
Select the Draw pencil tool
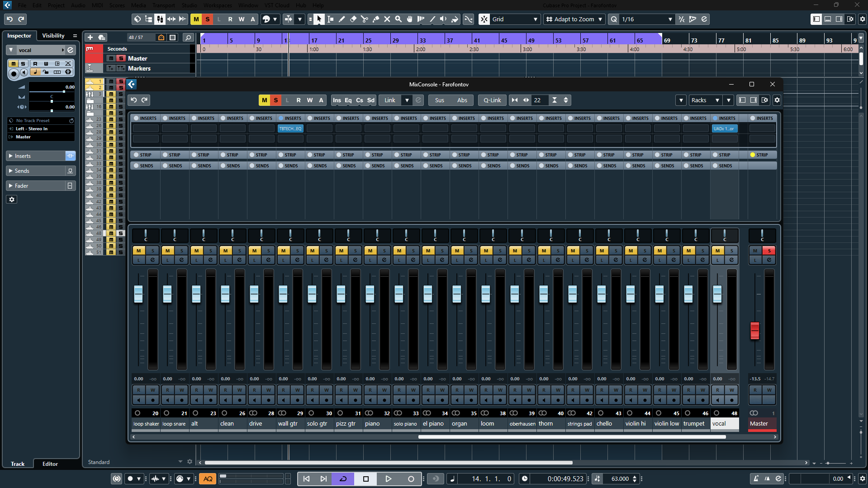coord(342,19)
